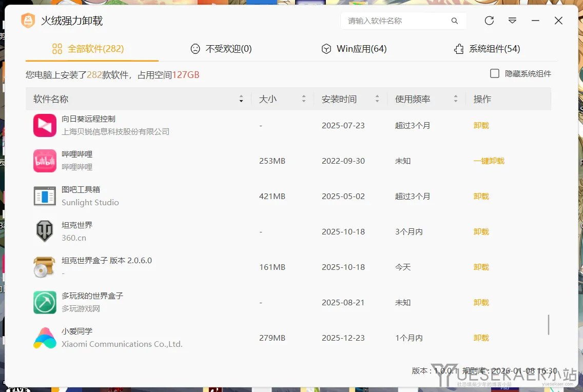This screenshot has width=583, height=392.
Task: Click the 360.cn publisher text
Action: tap(73, 238)
